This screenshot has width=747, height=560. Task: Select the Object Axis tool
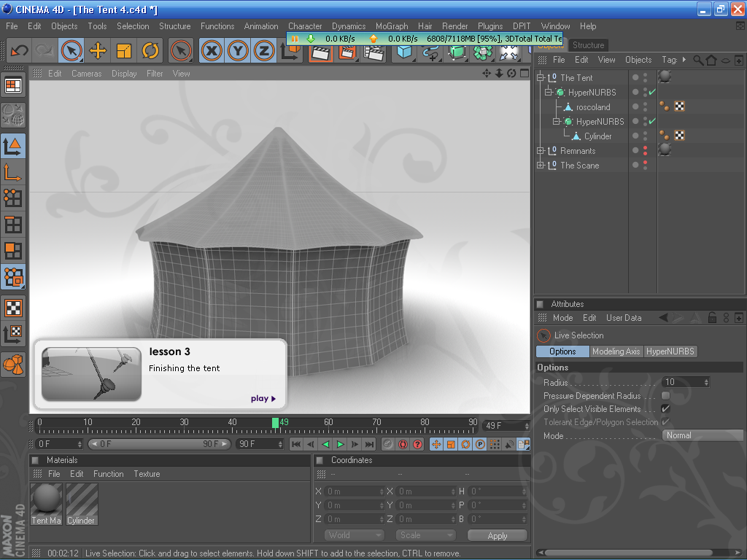pos(13,172)
